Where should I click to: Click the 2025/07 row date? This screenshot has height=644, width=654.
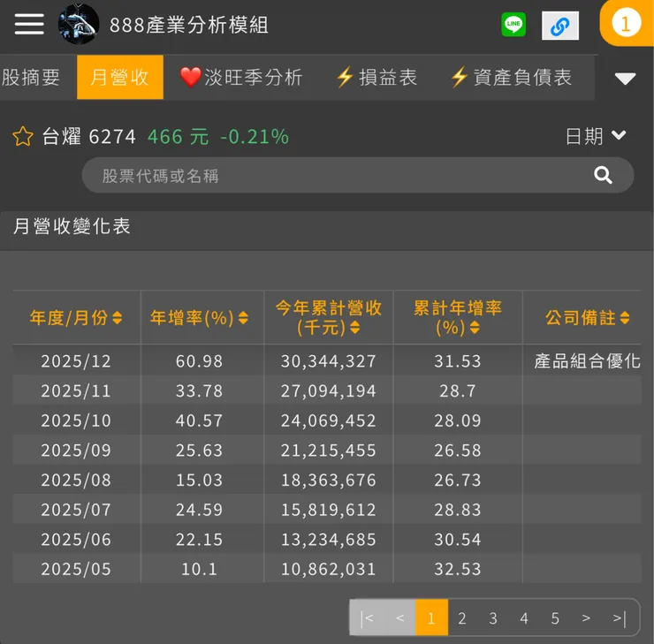click(76, 510)
